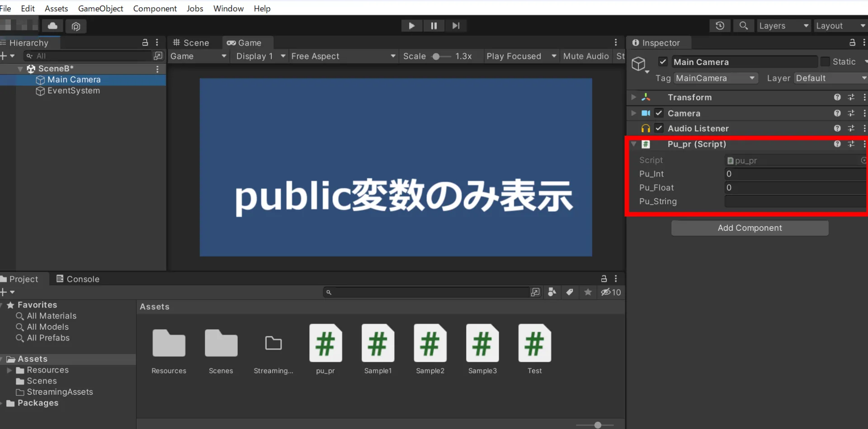The width and height of the screenshot is (868, 429).
Task: Open Pu_pr script help reference
Action: 837,144
